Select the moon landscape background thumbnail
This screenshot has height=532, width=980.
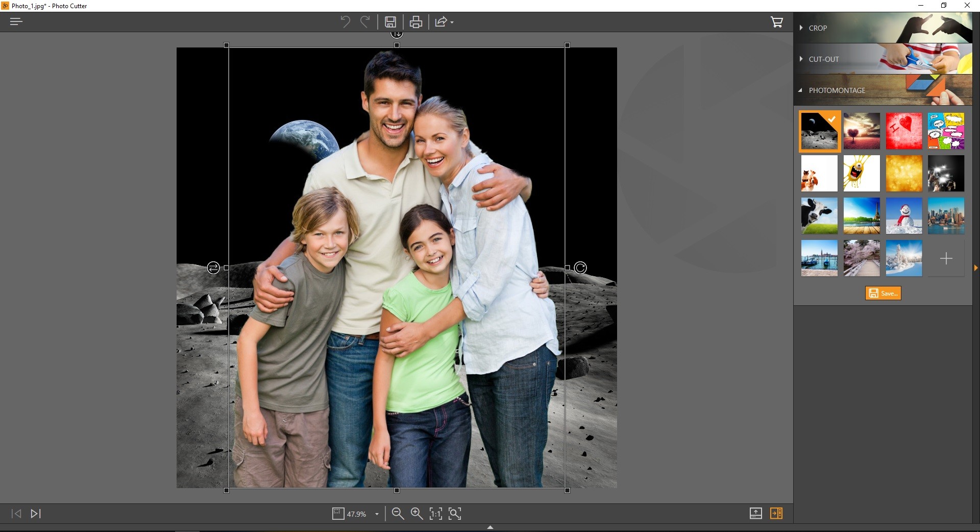point(819,131)
